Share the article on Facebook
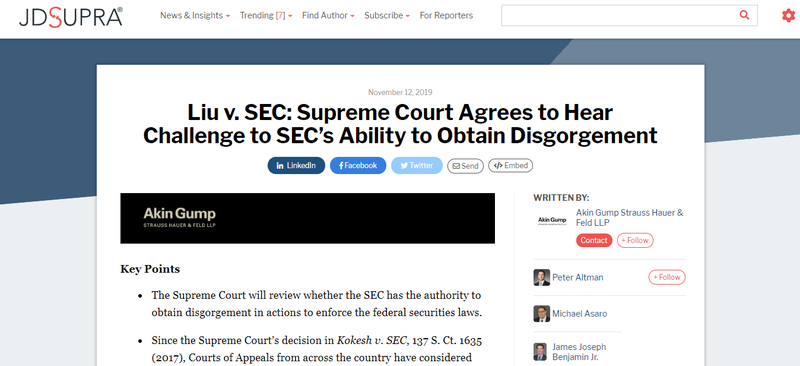800x366 pixels. (x=358, y=165)
